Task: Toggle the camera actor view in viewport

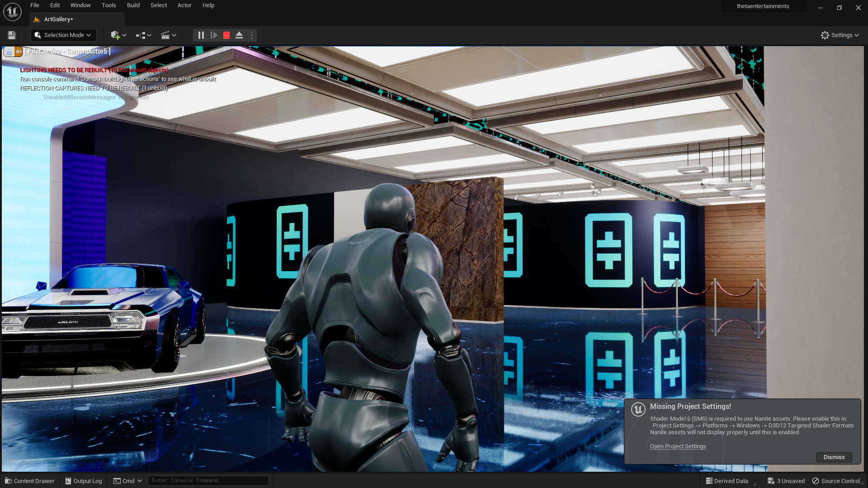Action: [19, 52]
